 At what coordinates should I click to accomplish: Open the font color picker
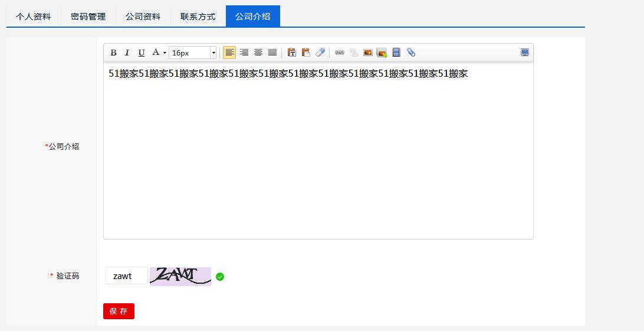[x=159, y=53]
